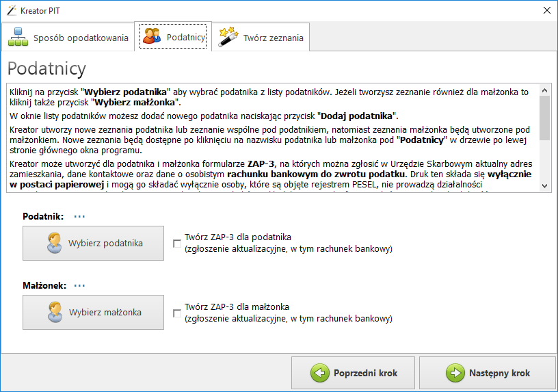Go to Następny krok

tap(488, 373)
